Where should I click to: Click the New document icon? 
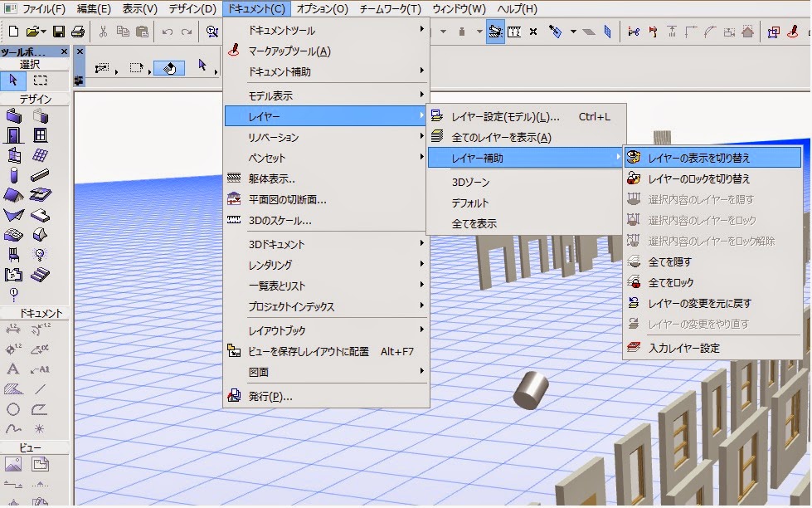(x=13, y=32)
